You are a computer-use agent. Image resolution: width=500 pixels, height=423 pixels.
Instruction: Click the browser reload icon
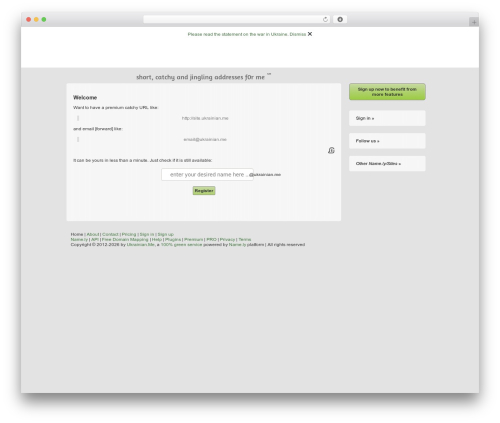click(325, 19)
